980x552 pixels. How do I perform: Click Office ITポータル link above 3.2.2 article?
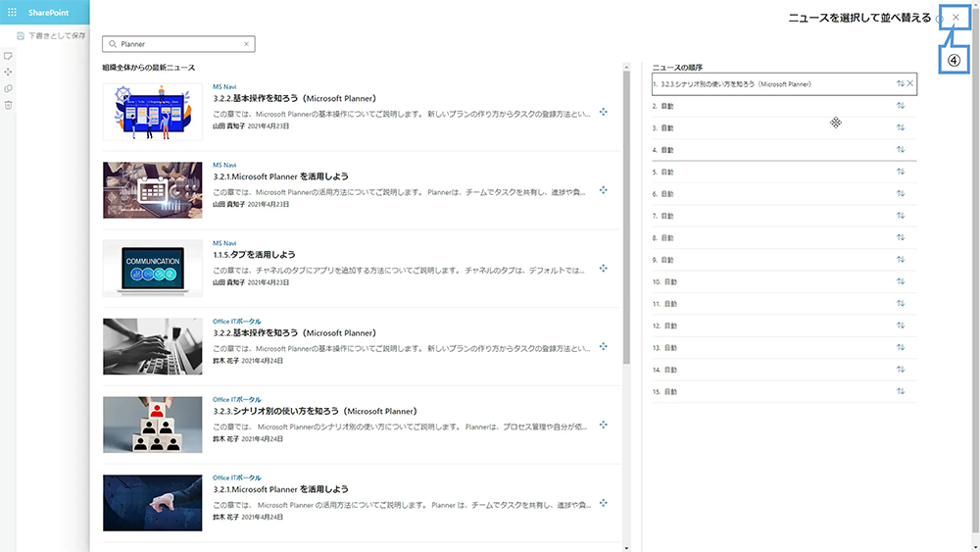point(237,322)
